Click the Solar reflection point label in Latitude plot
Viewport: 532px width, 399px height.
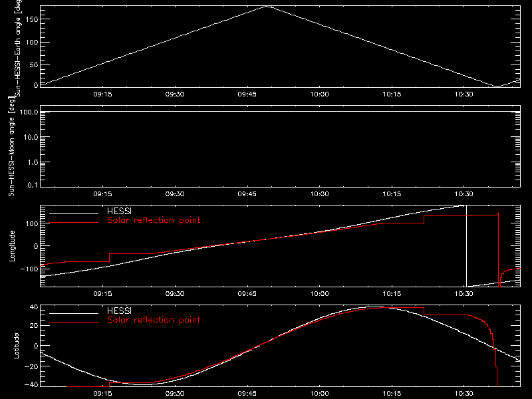pyautogui.click(x=154, y=320)
